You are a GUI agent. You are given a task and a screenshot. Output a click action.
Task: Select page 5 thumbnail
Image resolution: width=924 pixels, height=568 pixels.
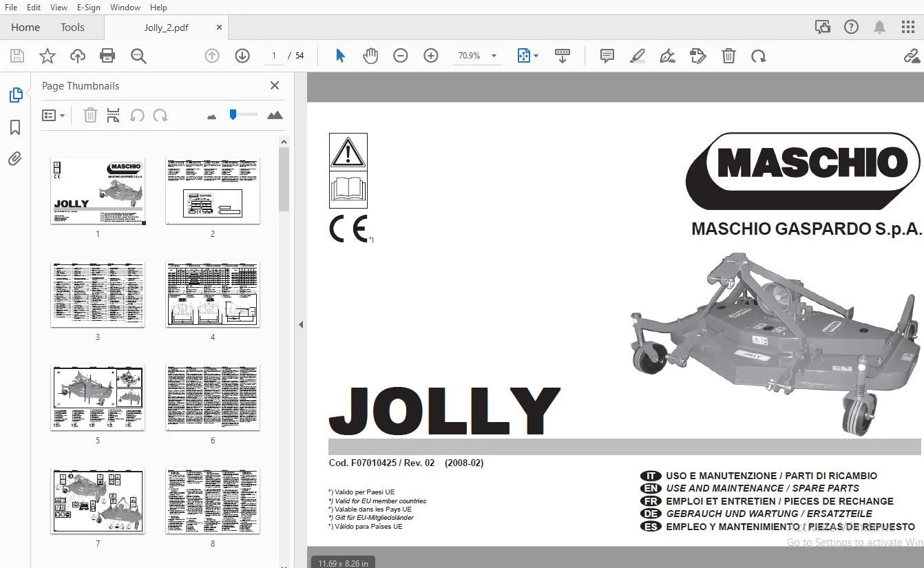pyautogui.click(x=98, y=397)
